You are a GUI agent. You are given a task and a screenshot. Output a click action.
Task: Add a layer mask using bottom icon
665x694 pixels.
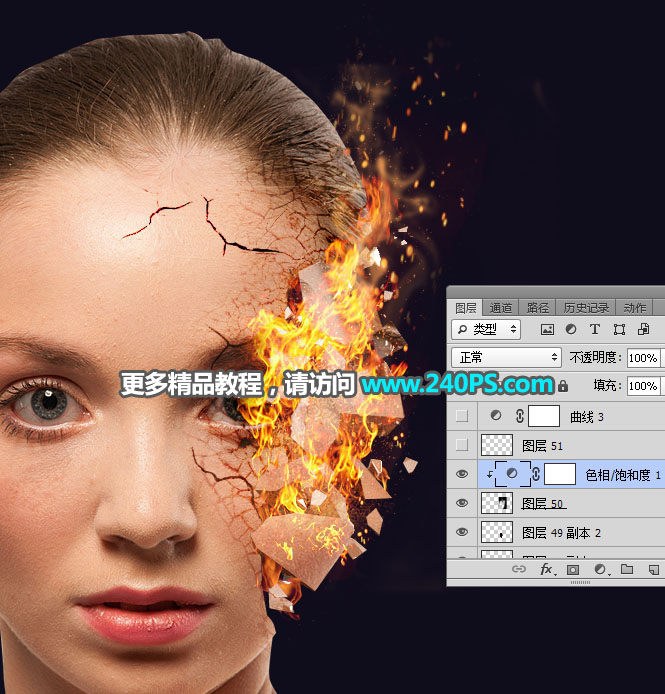point(573,570)
